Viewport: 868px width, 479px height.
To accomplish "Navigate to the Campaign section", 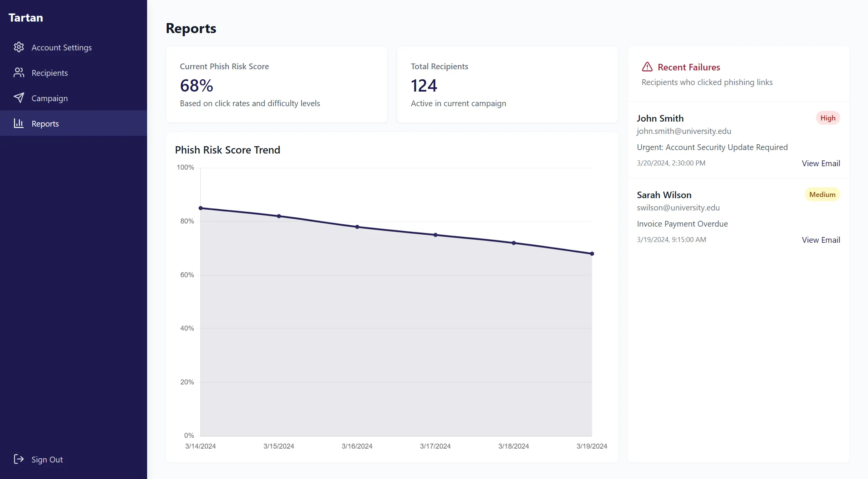I will (50, 98).
